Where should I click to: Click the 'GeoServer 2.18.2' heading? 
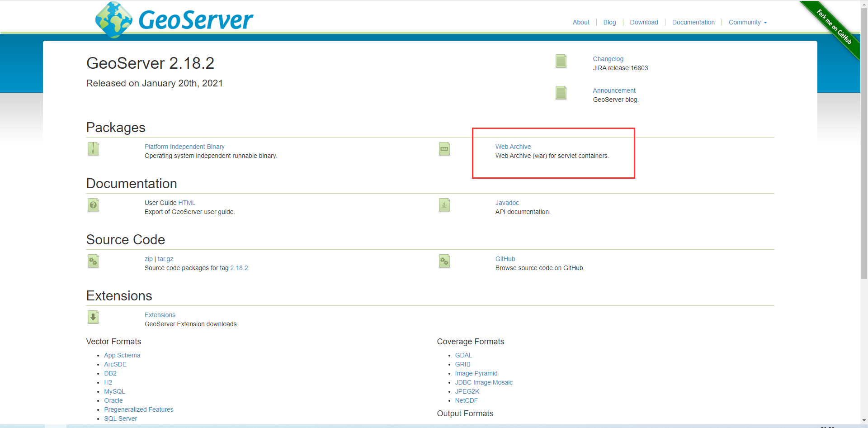[150, 63]
